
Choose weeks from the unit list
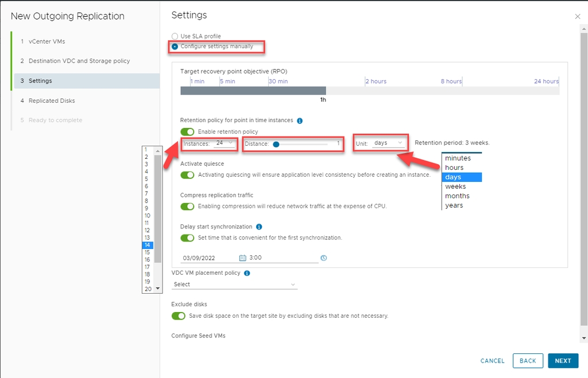(x=455, y=186)
